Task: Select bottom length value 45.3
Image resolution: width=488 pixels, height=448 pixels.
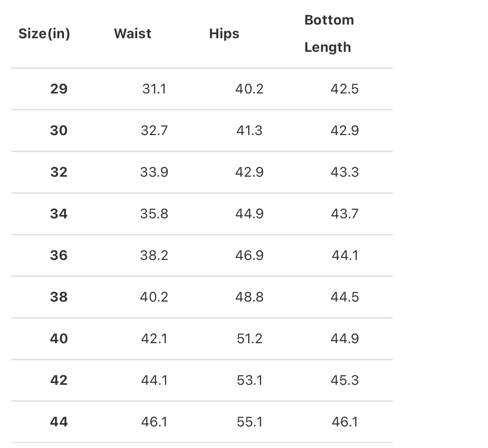Action: pos(345,380)
